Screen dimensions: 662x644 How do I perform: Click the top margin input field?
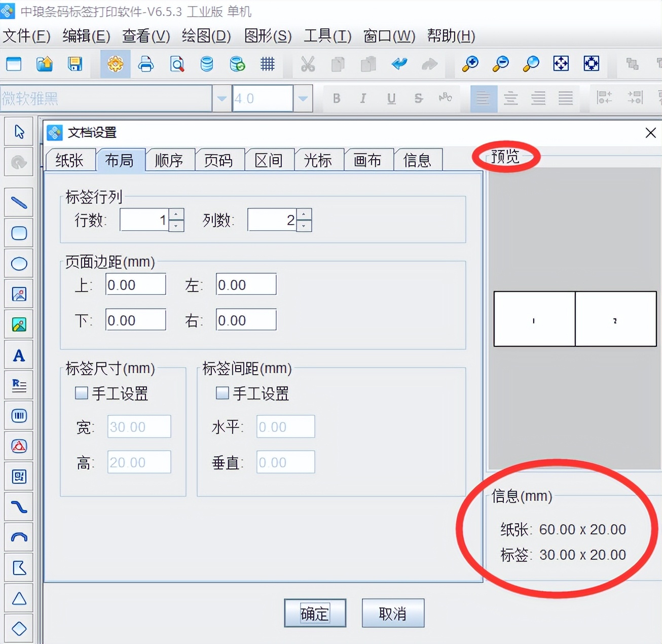(135, 284)
